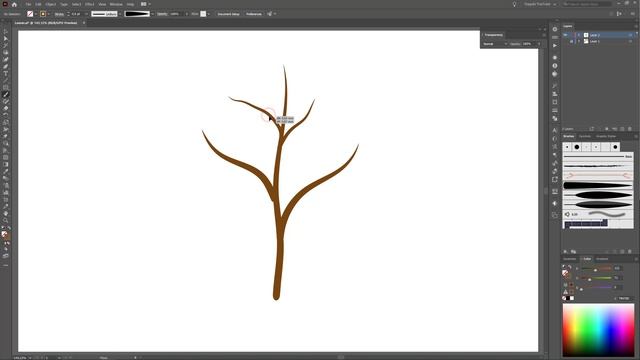
Task: Click the Character (A) icon in panel strip
Action: (x=555, y=130)
